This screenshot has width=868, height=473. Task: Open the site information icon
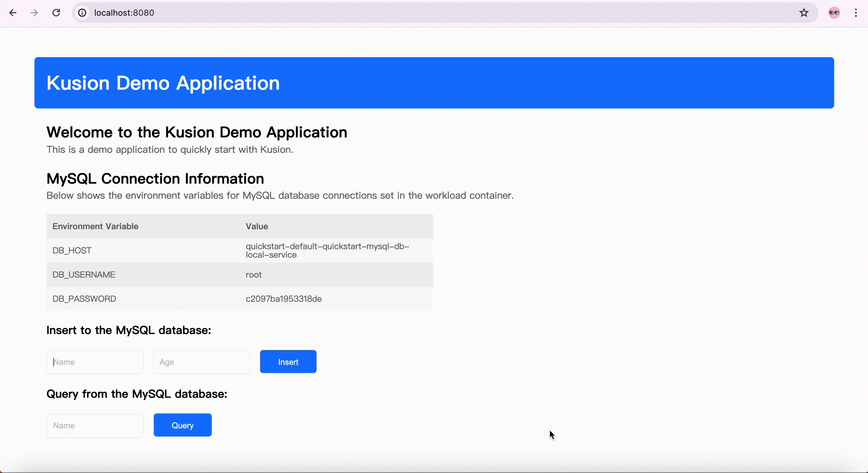[x=82, y=13]
